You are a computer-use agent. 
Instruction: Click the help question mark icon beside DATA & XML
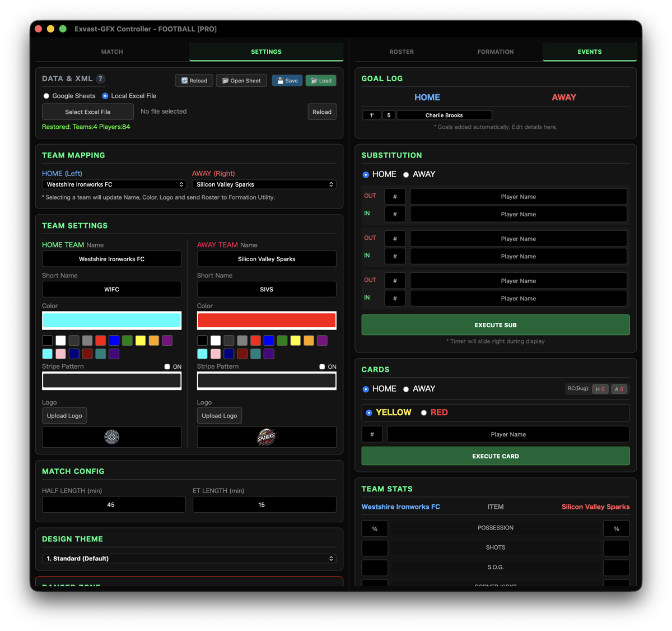pyautogui.click(x=100, y=79)
